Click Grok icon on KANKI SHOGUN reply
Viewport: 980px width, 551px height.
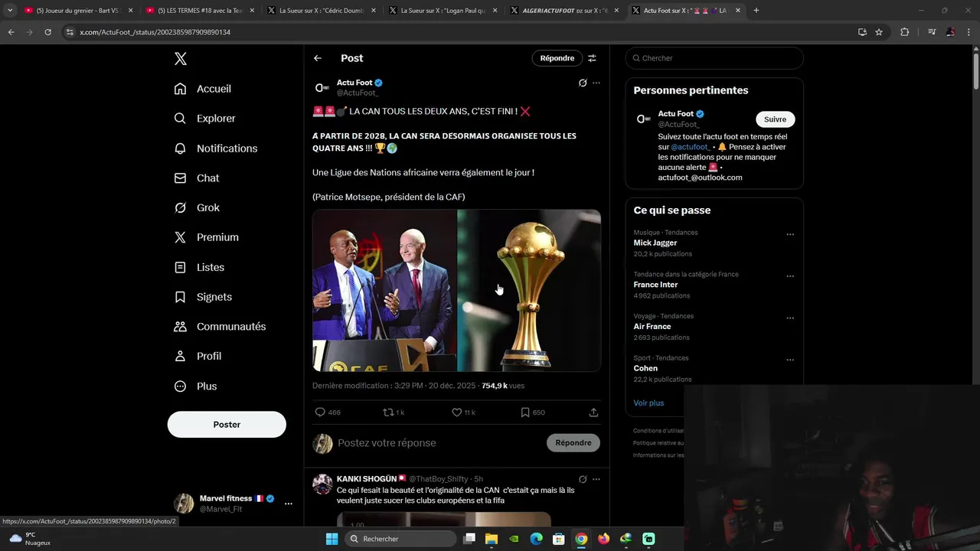point(583,479)
